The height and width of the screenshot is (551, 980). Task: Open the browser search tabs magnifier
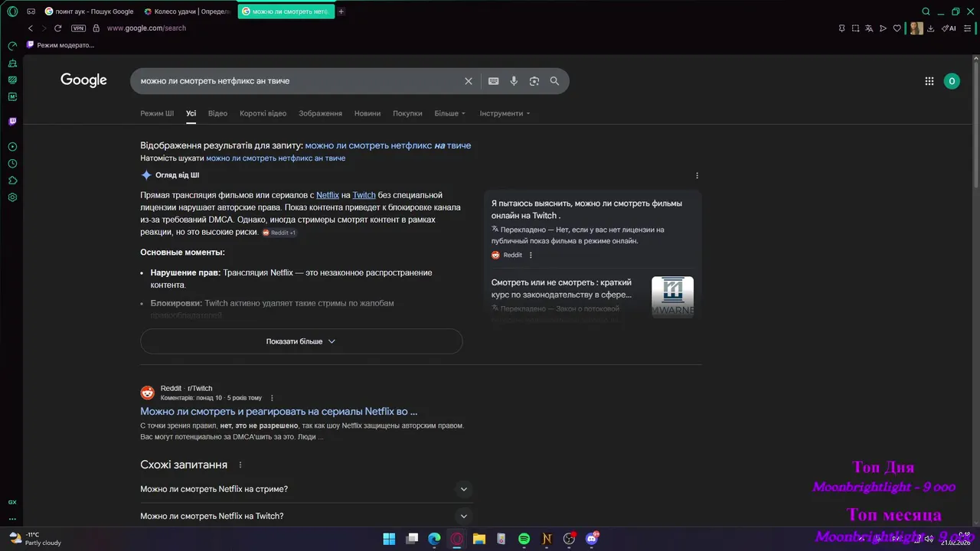(x=926, y=11)
